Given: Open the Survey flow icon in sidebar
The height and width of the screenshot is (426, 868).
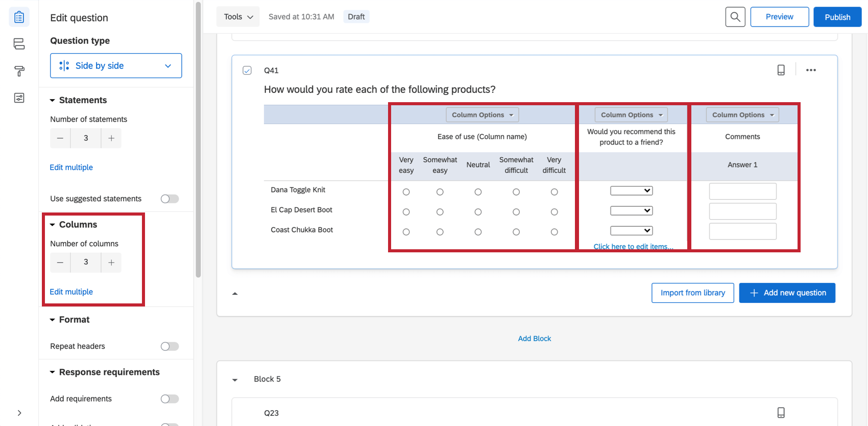Looking at the screenshot, I should 19,44.
